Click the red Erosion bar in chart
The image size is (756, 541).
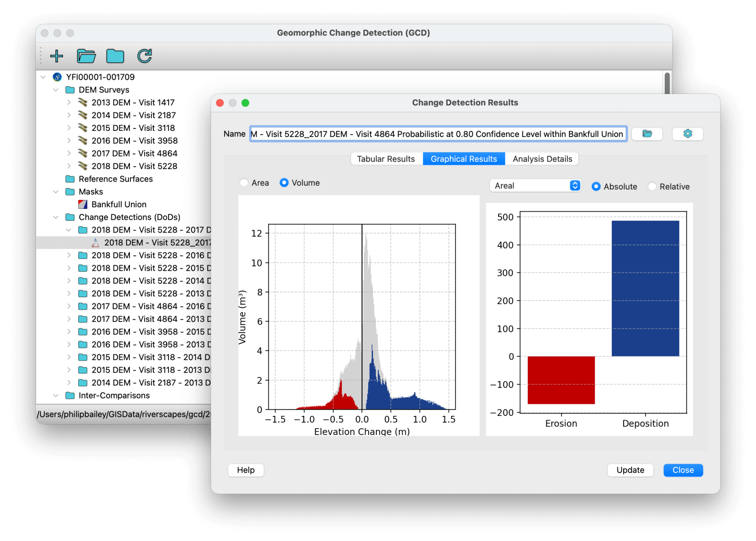(x=561, y=380)
